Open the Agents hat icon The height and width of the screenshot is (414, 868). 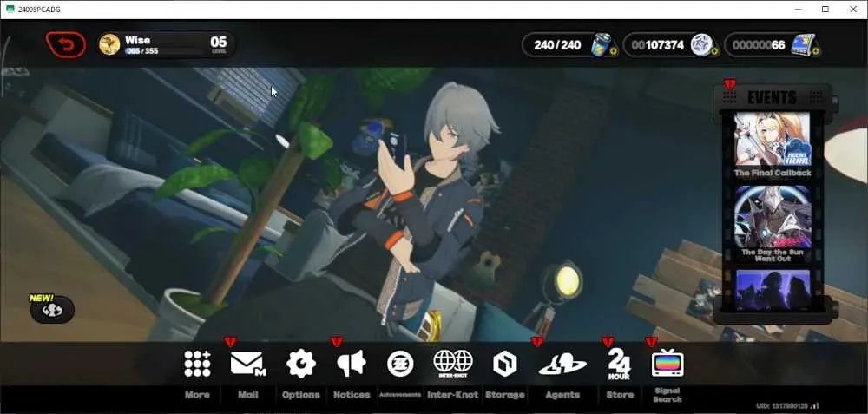point(562,364)
